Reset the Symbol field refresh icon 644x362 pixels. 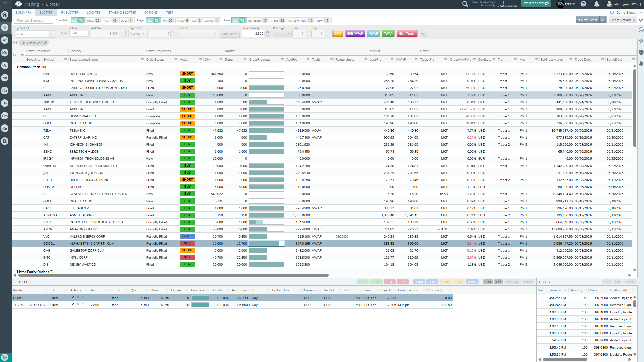(x=27, y=28)
